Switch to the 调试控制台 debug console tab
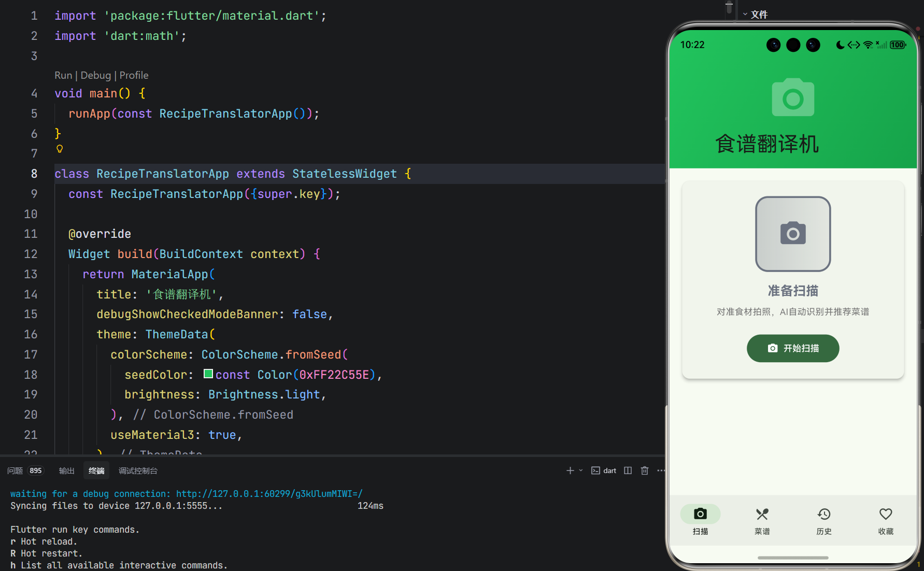This screenshot has width=924, height=571. [138, 470]
